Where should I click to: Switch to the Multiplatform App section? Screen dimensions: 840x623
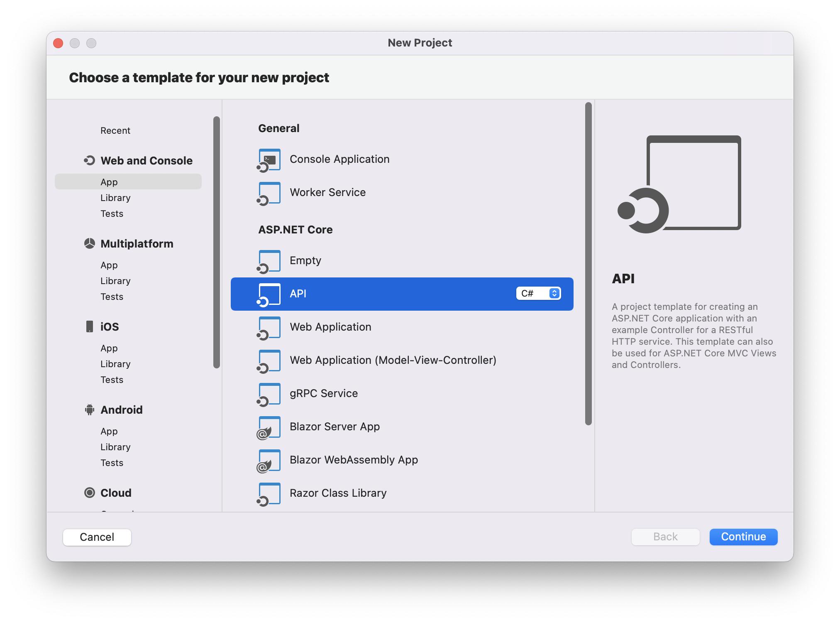[109, 265]
